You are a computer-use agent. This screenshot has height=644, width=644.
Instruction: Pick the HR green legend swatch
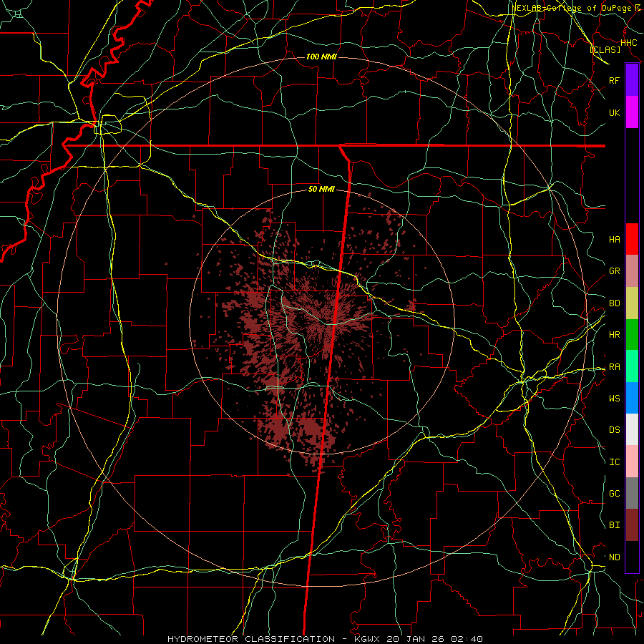click(x=632, y=335)
